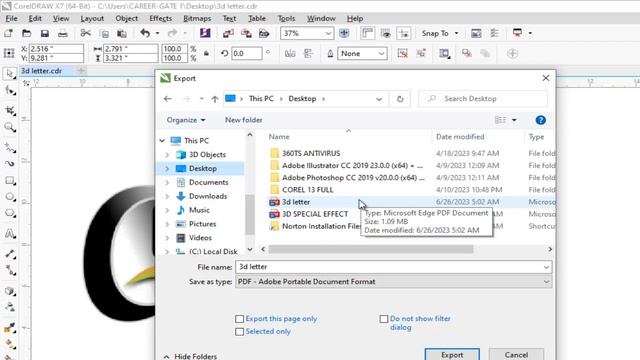The height and width of the screenshot is (360, 640).
Task: Switch to the 3d letter.cdr document tab
Action: pos(41,71)
